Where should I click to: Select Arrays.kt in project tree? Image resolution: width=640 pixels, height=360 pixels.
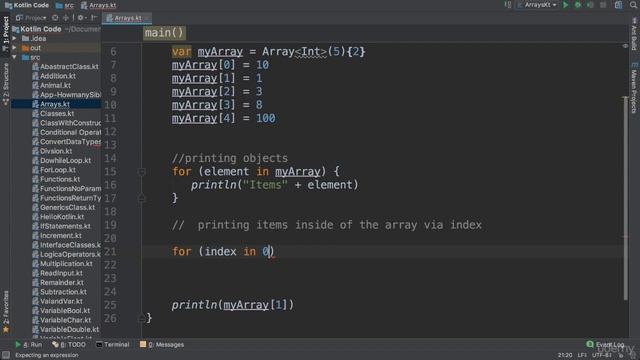point(55,104)
